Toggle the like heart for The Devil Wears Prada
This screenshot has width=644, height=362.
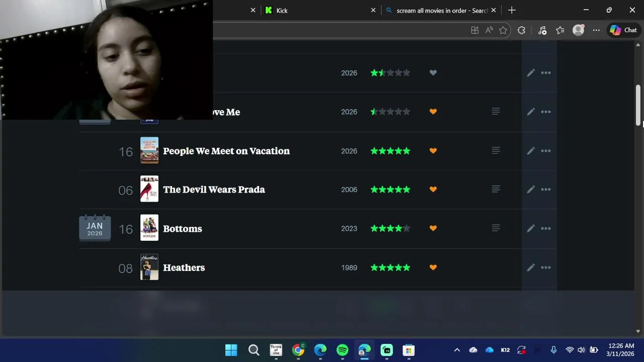(x=433, y=190)
